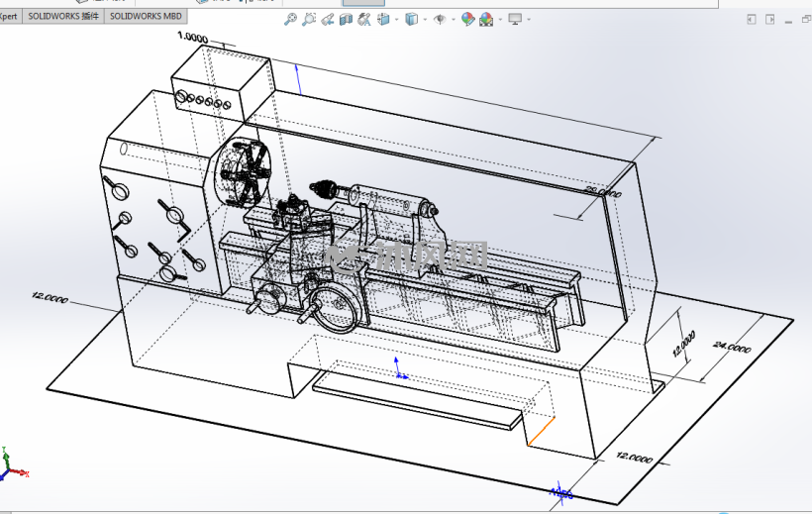Click the Edit Appearance color ball icon
The image size is (812, 514).
point(467,20)
